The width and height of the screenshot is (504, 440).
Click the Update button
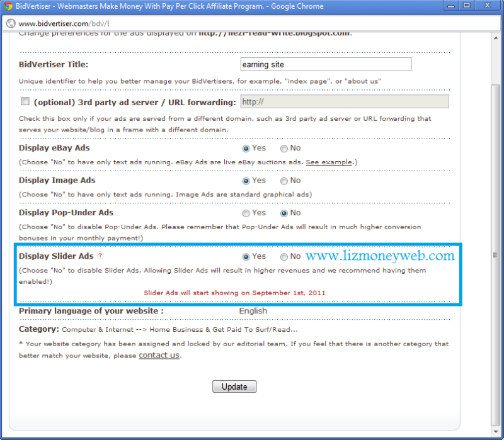[x=234, y=386]
